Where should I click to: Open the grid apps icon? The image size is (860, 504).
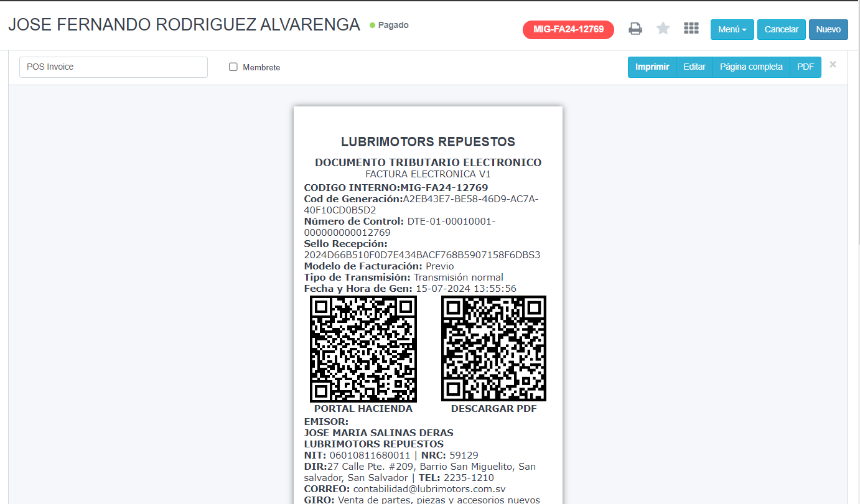(691, 29)
